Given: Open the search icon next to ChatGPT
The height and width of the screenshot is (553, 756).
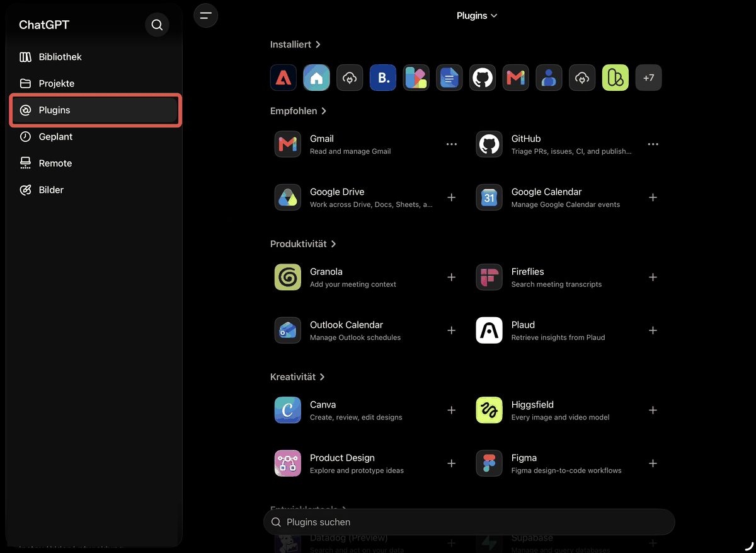Looking at the screenshot, I should pyautogui.click(x=157, y=25).
